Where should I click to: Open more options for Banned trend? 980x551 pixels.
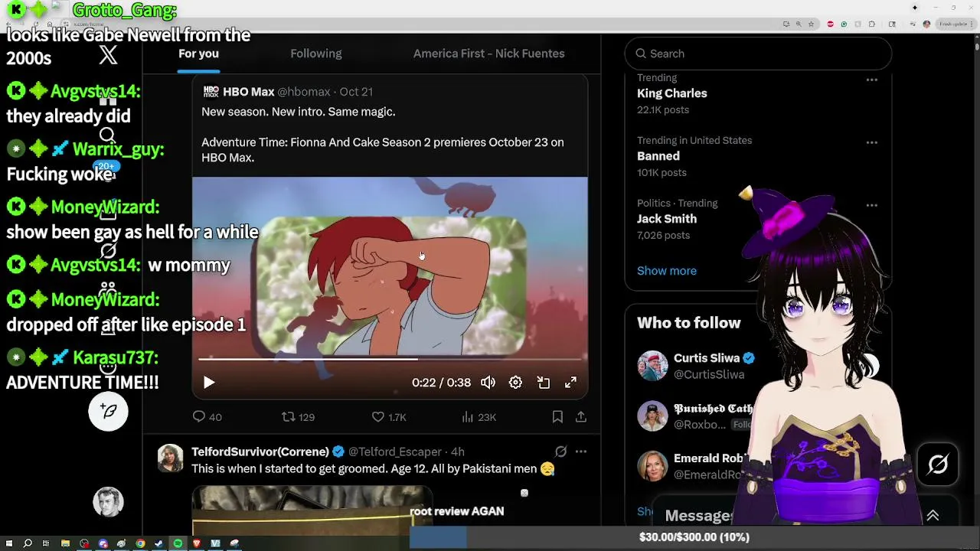[871, 142]
